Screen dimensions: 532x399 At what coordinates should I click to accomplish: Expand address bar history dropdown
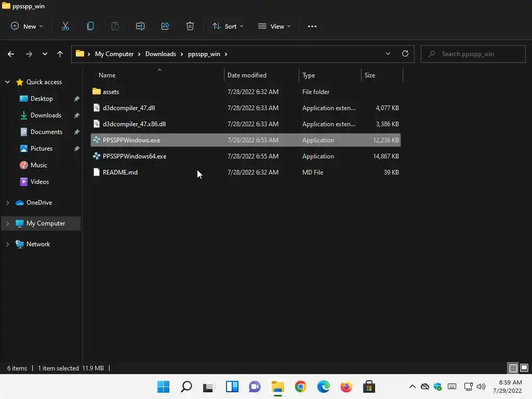click(388, 54)
